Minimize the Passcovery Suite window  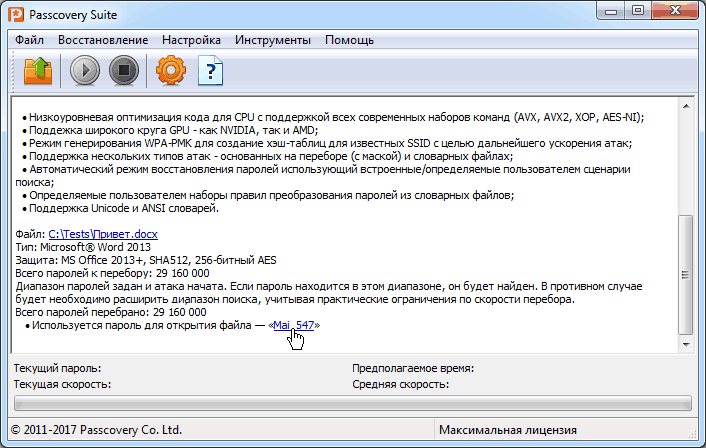pos(611,11)
